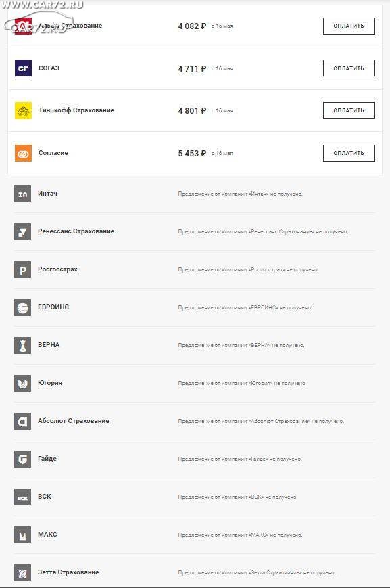Click ОПЛАТИТЬ for Тинькофф Страхование
Image resolution: width=390 pixels, height=588 pixels.
point(349,110)
